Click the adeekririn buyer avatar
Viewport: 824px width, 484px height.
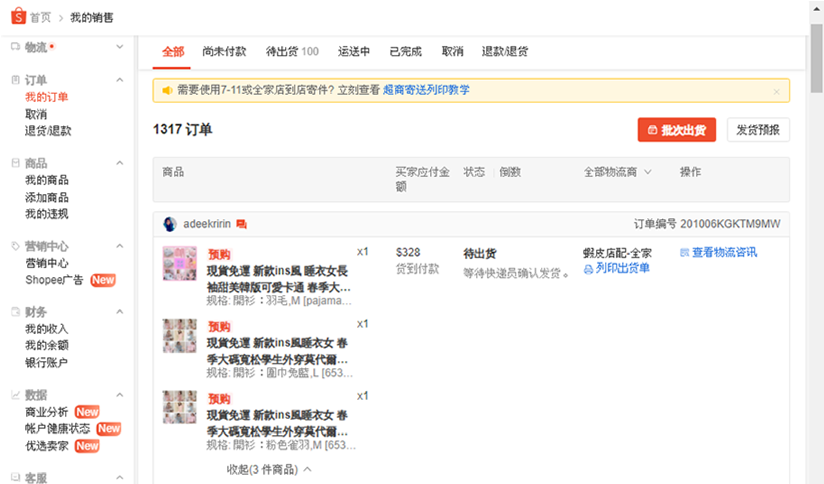click(170, 224)
